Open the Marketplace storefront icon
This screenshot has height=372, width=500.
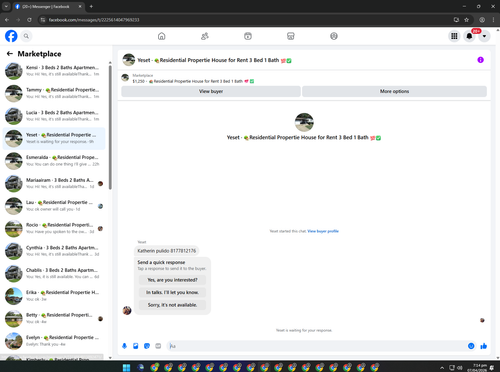(x=291, y=36)
